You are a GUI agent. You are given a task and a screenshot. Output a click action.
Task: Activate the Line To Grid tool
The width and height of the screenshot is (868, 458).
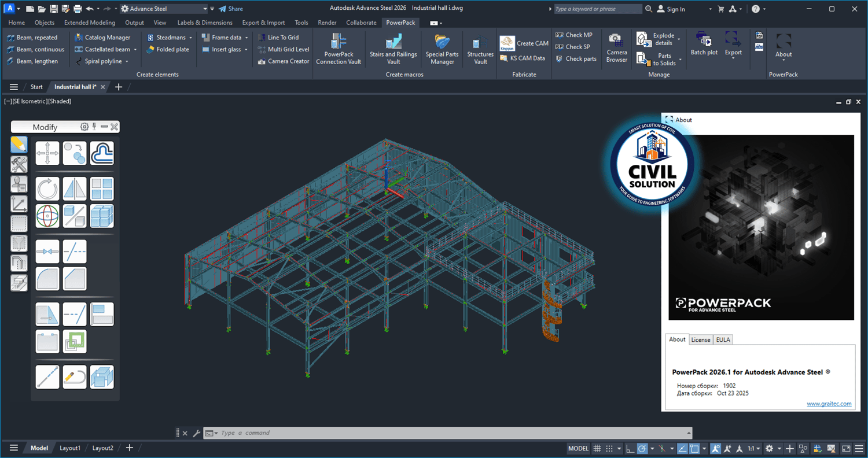click(x=278, y=38)
